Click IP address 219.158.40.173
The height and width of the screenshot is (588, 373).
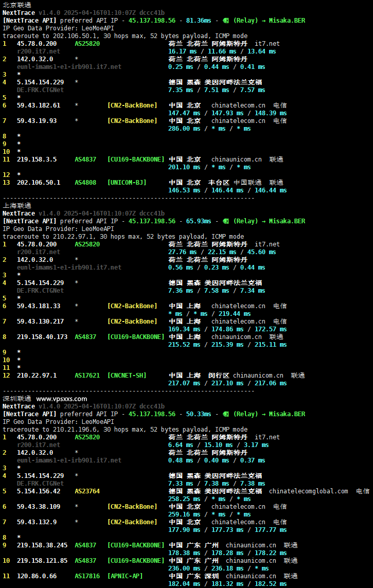(x=42, y=337)
